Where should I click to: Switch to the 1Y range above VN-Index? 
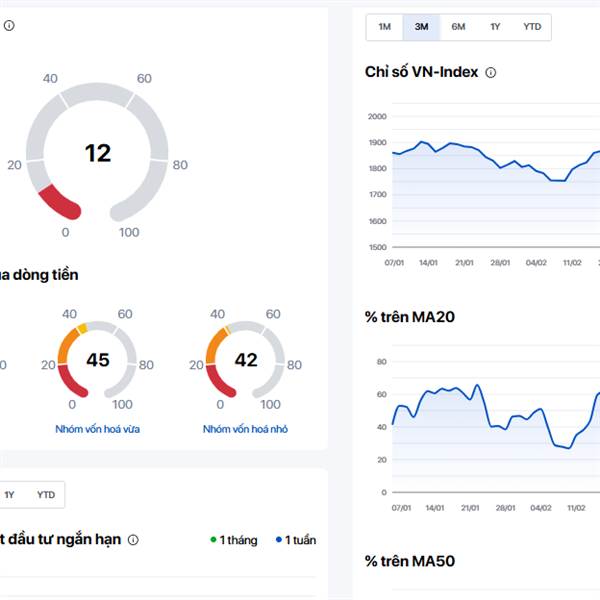(x=495, y=27)
